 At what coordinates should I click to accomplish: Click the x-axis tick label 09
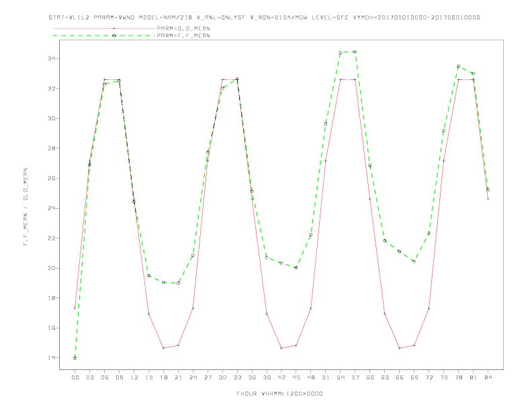coord(119,377)
